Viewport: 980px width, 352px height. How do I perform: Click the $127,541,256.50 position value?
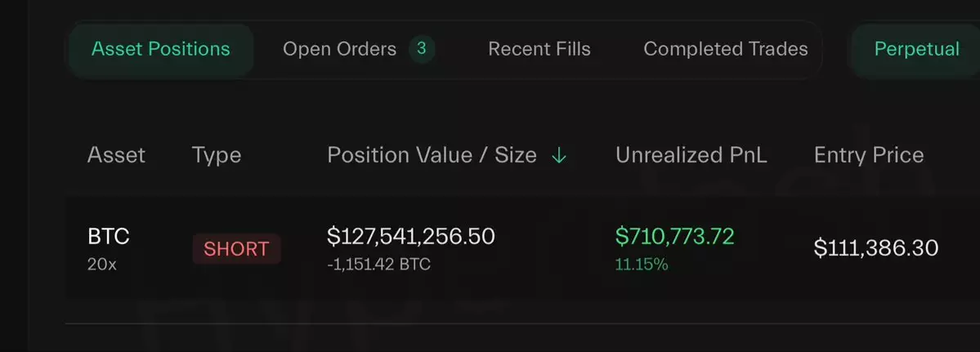click(x=411, y=237)
